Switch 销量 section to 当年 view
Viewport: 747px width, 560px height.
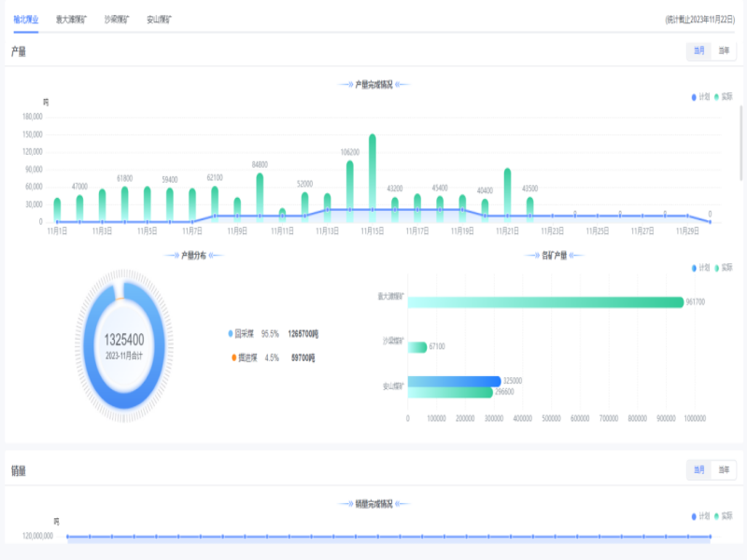[724, 469]
